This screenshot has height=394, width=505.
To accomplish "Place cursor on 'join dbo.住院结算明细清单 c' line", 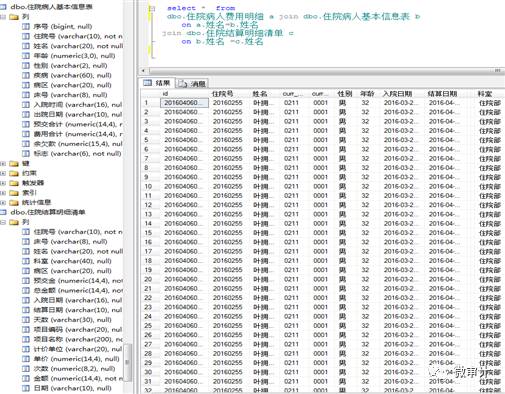I will [228, 33].
